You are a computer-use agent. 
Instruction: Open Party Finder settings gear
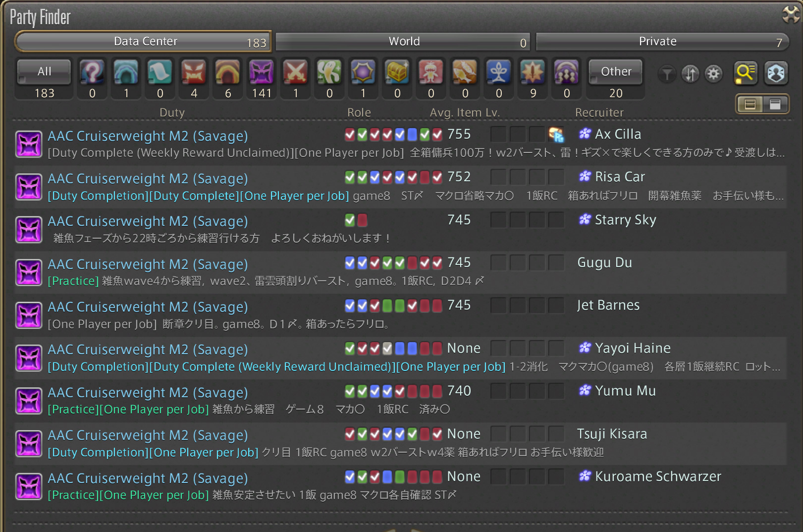point(714,74)
